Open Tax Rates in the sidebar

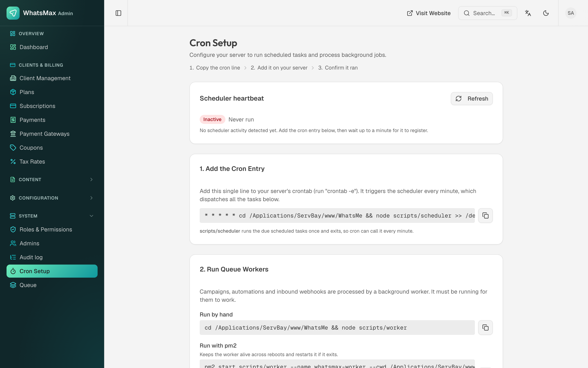pyautogui.click(x=52, y=161)
